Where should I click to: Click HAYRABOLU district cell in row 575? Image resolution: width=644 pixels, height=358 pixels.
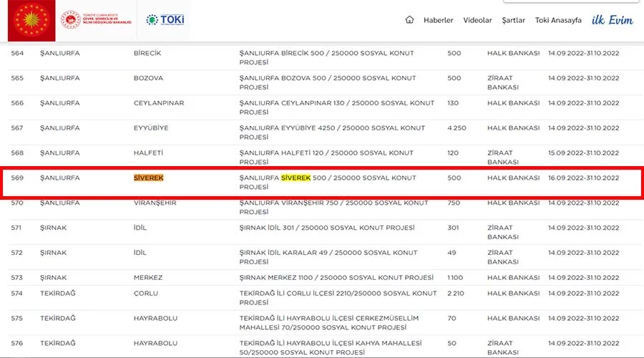click(156, 319)
